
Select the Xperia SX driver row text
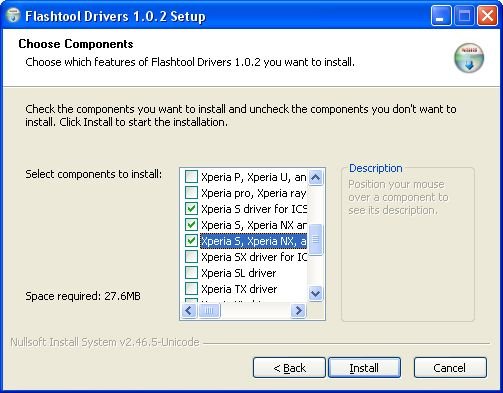pyautogui.click(x=254, y=257)
